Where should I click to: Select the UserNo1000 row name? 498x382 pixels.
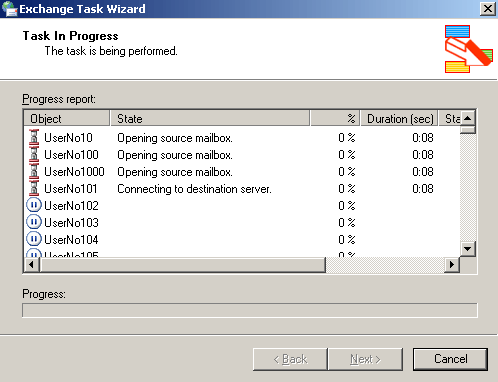(74, 172)
